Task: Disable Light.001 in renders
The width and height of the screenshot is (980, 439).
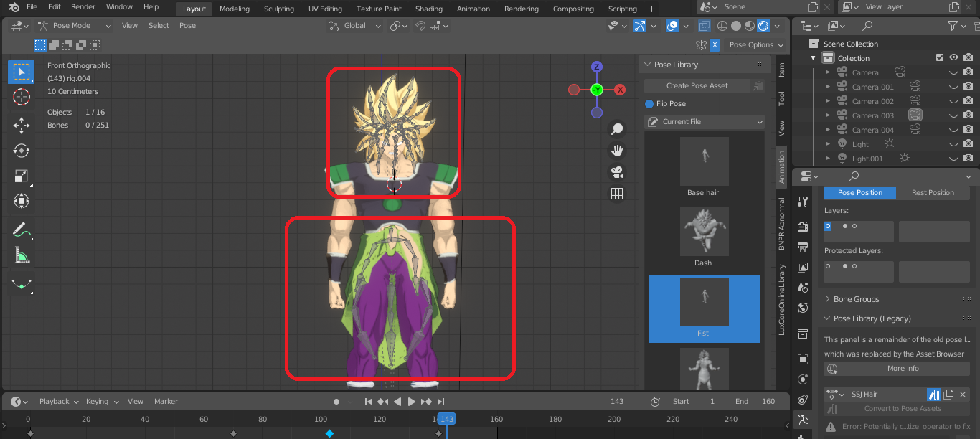Action: (x=968, y=159)
